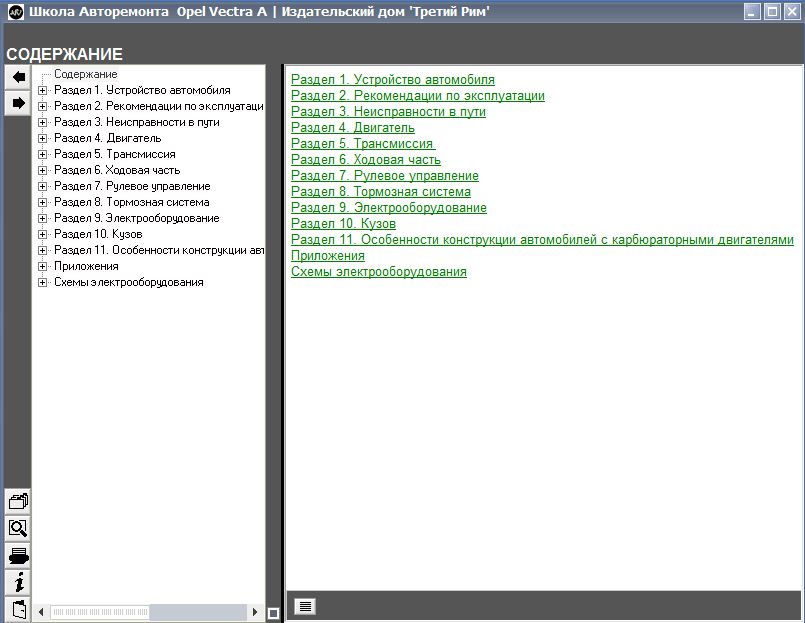This screenshot has width=805, height=623.
Task: Expand the Приложения tree node
Action: click(43, 266)
